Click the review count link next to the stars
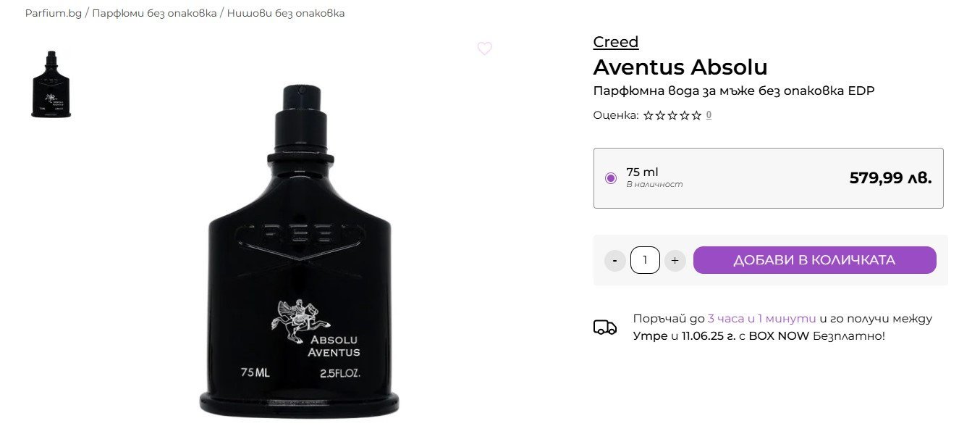Screen dimensions: 980x434 pyautogui.click(x=709, y=115)
